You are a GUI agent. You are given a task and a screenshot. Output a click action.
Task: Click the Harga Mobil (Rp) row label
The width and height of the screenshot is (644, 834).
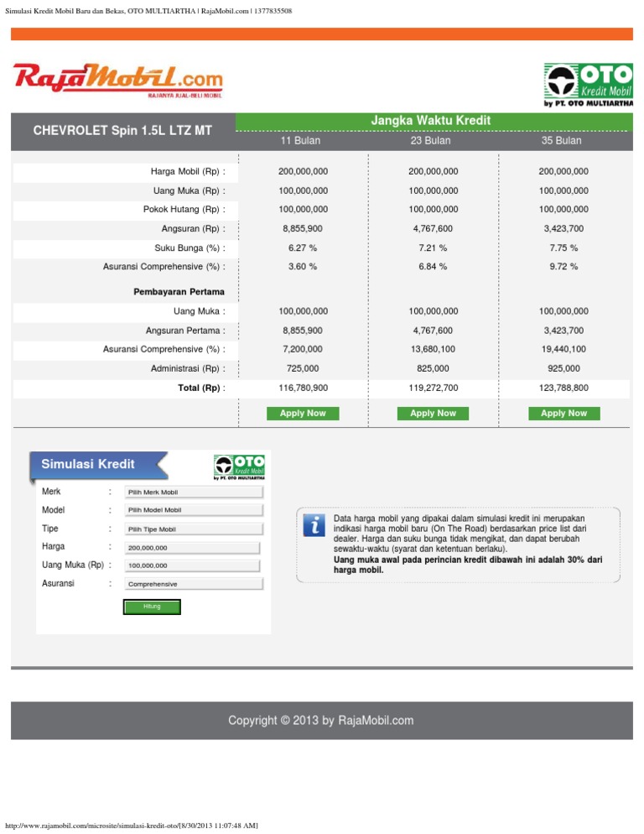[188, 172]
